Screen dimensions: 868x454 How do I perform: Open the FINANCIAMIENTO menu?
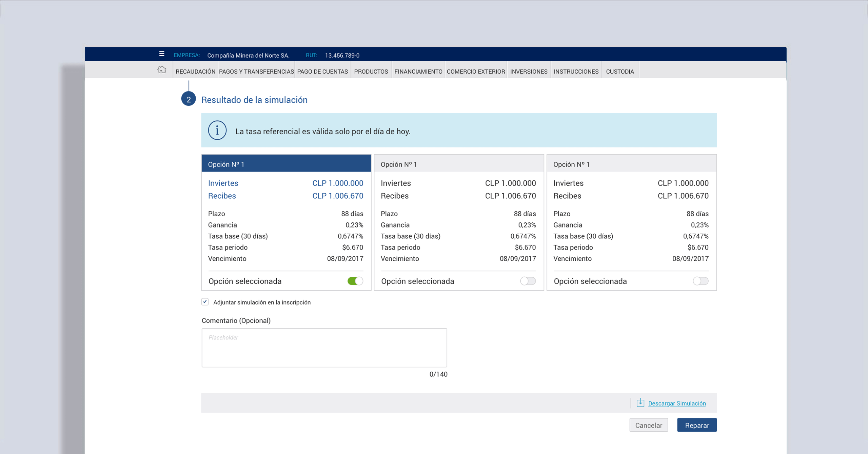418,72
